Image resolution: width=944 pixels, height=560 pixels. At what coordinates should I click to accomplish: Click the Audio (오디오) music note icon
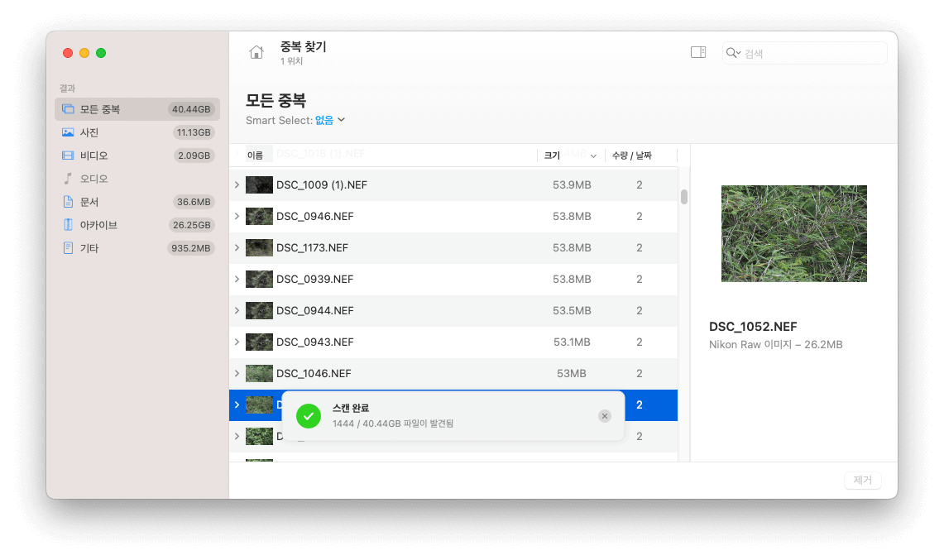(x=68, y=179)
